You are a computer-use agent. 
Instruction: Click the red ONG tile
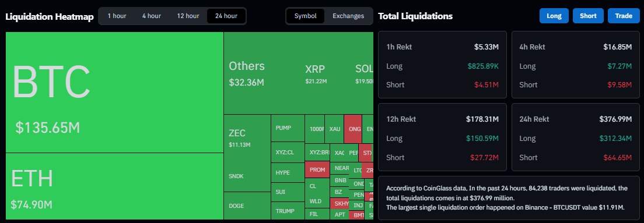click(353, 129)
